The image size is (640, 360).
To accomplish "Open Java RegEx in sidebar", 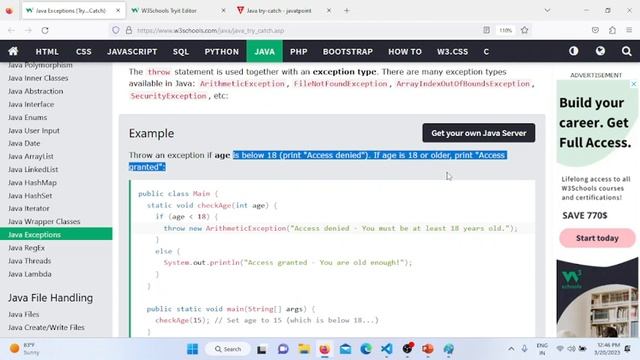I will (27, 248).
